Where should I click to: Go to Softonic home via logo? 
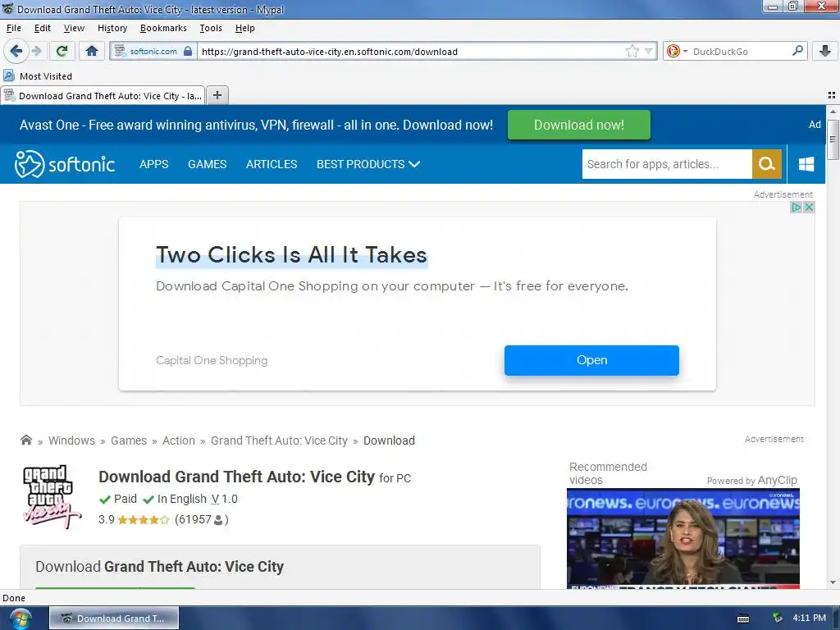64,164
